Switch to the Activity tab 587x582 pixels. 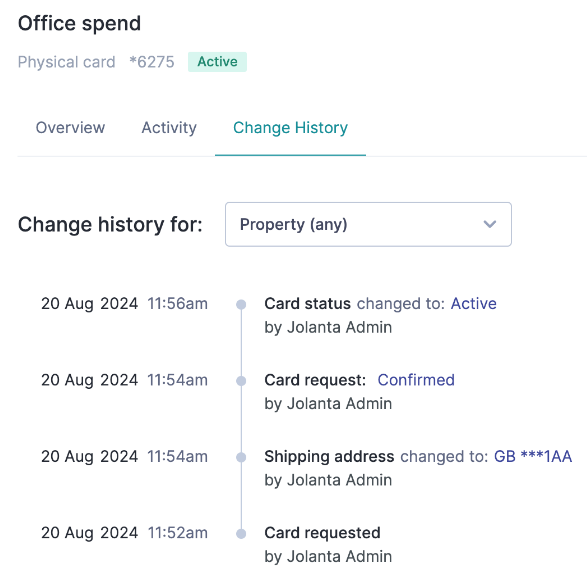pyautogui.click(x=169, y=128)
